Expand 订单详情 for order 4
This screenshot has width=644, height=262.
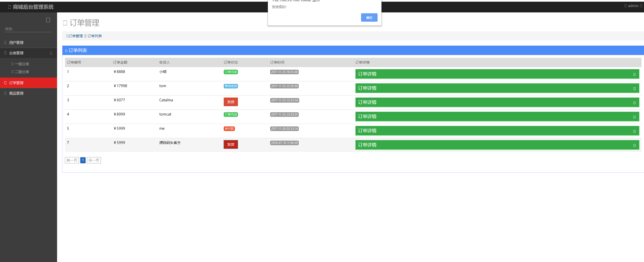point(497,117)
